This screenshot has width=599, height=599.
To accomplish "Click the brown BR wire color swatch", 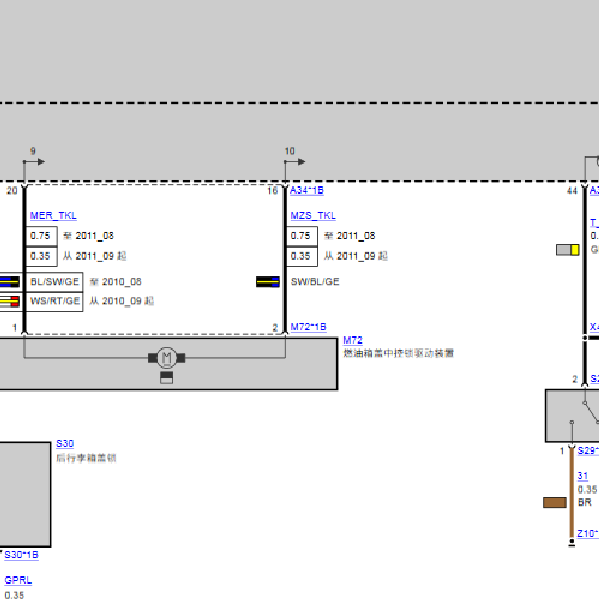I will coord(555,502).
